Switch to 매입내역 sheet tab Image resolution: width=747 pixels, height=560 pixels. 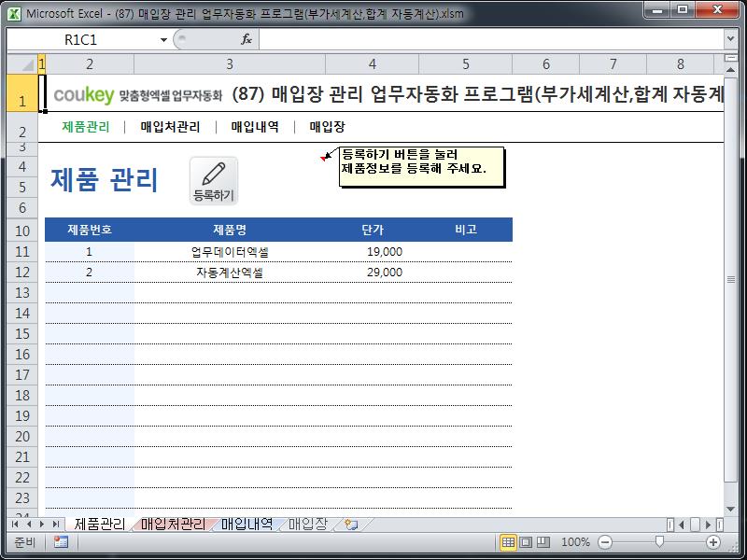[247, 525]
